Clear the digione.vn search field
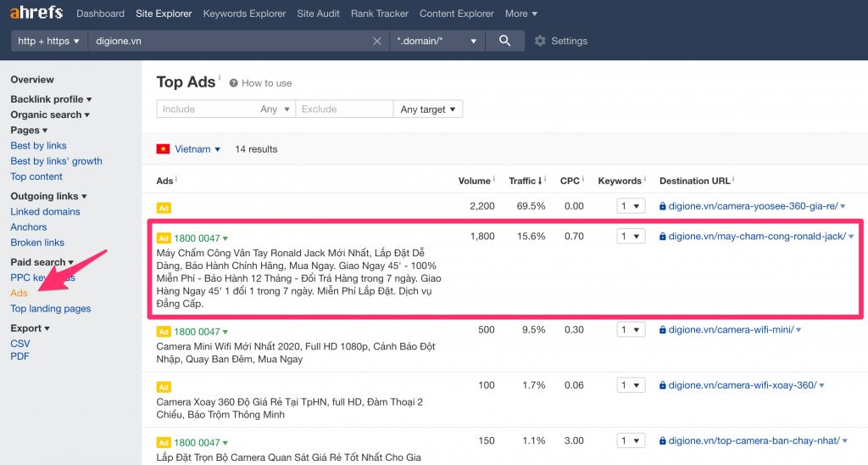This screenshot has width=868, height=465. 377,41
